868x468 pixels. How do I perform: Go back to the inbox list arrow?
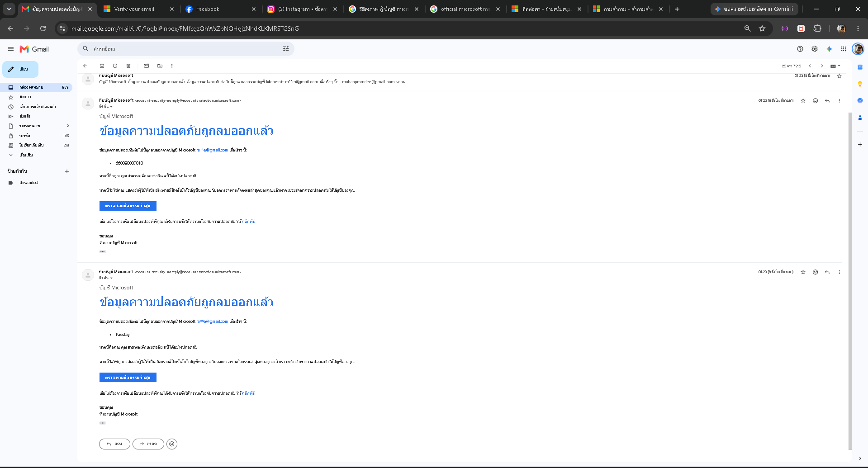(85, 66)
